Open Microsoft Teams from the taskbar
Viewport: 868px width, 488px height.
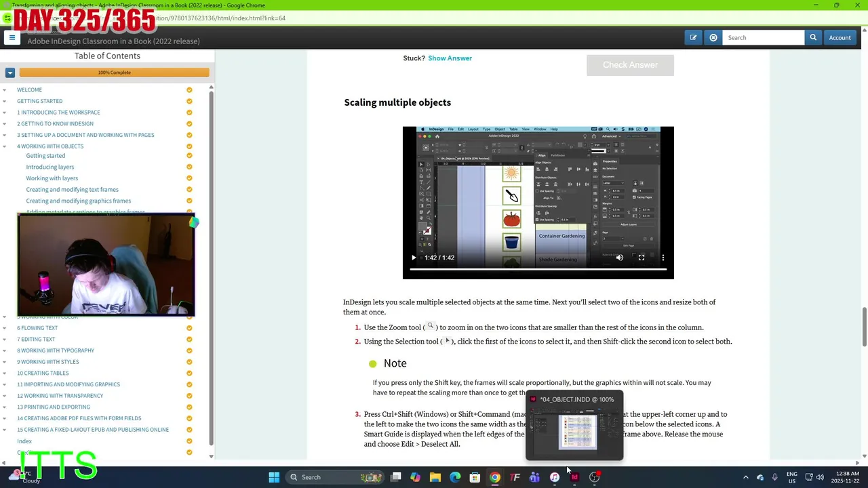point(534,477)
